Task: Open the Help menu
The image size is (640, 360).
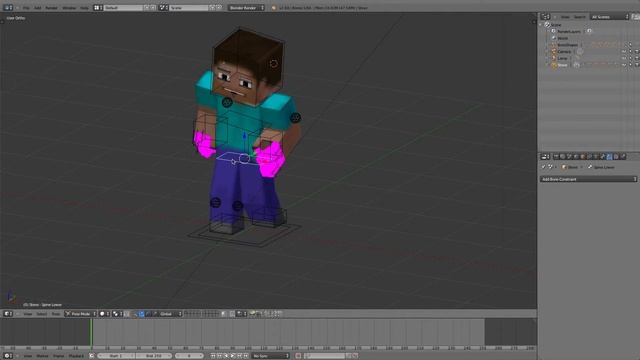Action: tap(84, 8)
